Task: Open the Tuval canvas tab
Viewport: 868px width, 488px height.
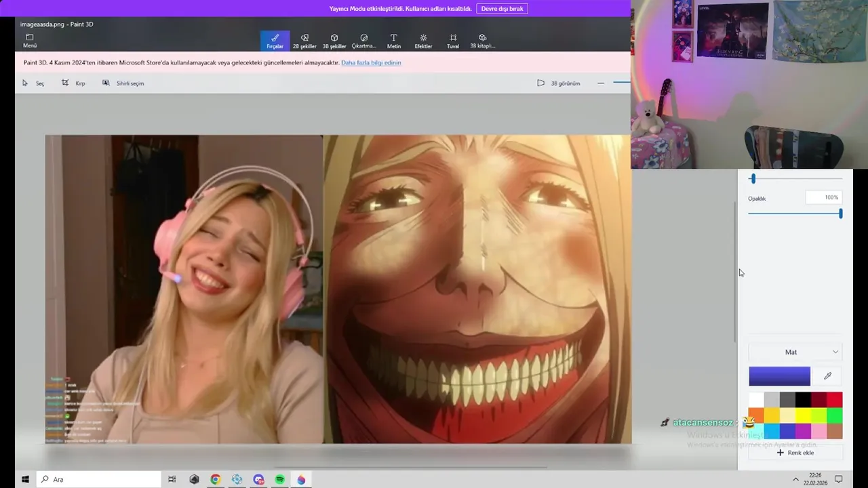Action: click(x=453, y=41)
